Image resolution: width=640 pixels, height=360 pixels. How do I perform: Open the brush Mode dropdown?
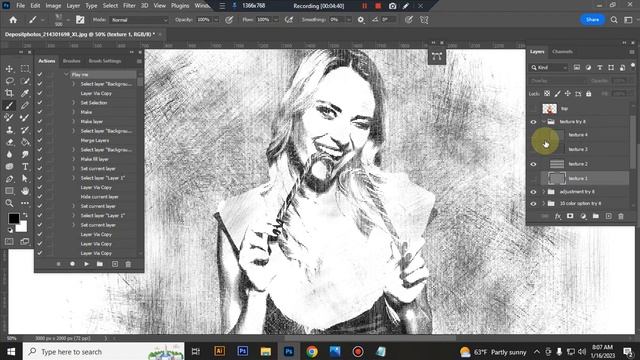tap(139, 20)
